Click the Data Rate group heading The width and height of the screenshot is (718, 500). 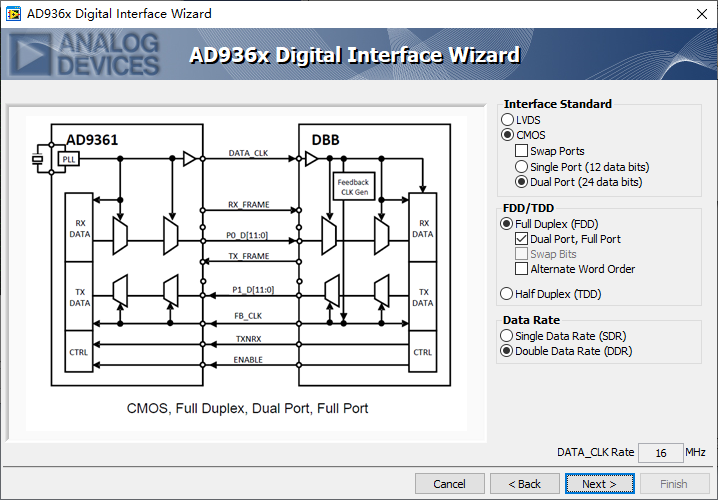point(531,320)
